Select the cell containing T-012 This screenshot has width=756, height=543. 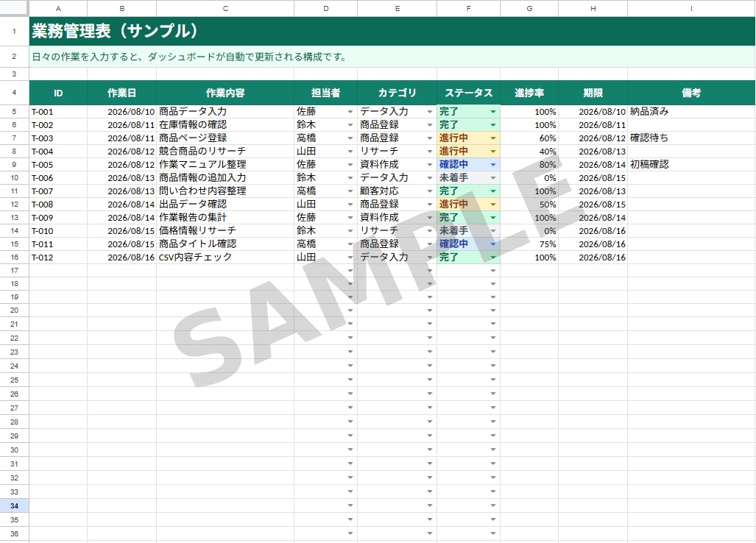point(58,258)
